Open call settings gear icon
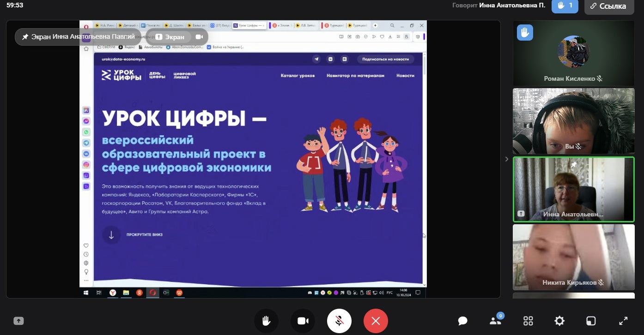 point(559,321)
